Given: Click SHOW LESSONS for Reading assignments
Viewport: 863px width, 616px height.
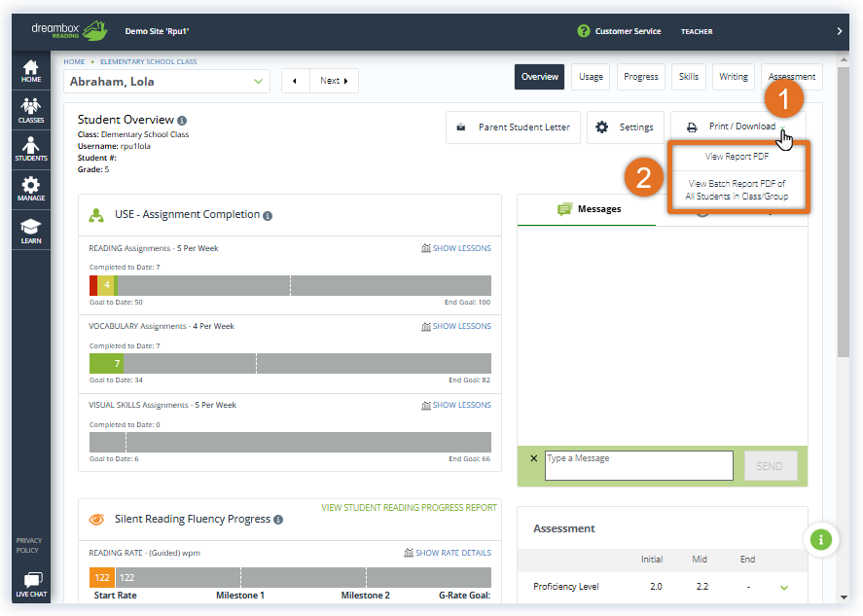Looking at the screenshot, I should (455, 248).
